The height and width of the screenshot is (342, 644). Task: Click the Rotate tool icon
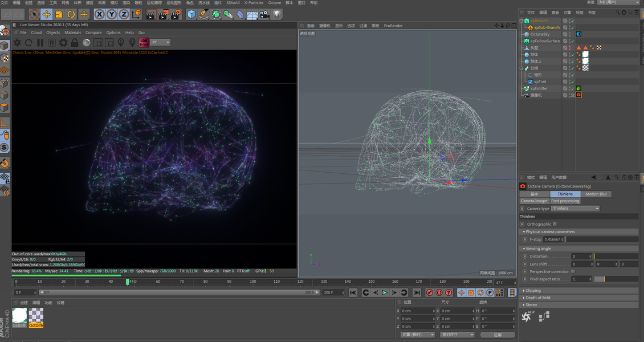pyautogui.click(x=71, y=14)
